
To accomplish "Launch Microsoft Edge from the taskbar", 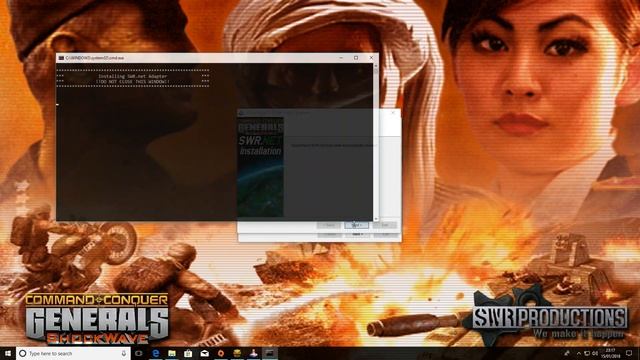I will (x=156, y=353).
